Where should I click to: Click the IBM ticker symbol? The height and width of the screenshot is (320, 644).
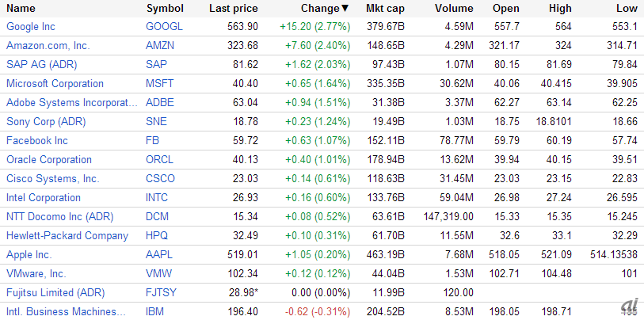[155, 311]
